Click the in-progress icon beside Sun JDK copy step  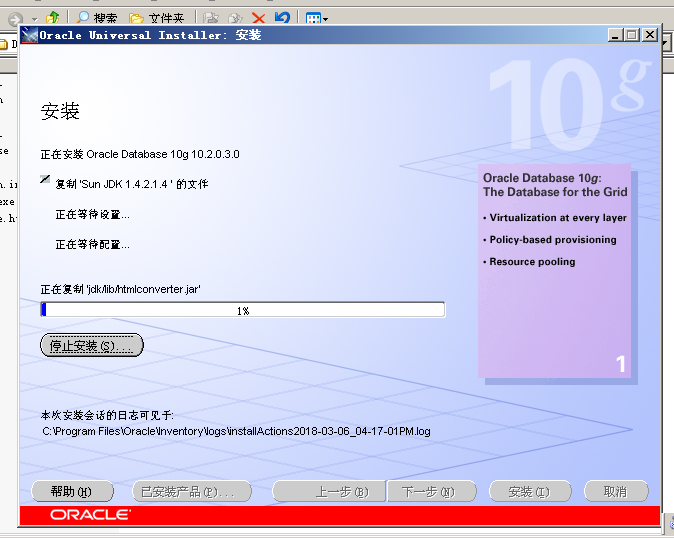[45, 179]
